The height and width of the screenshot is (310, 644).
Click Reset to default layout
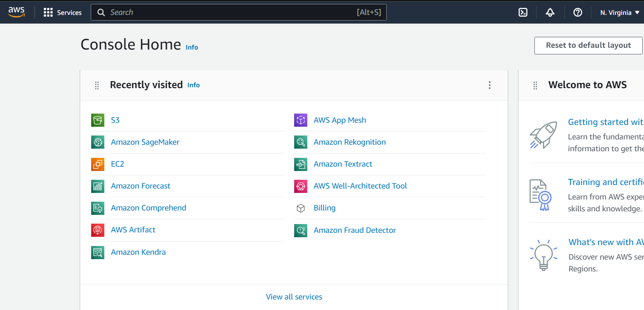click(588, 46)
